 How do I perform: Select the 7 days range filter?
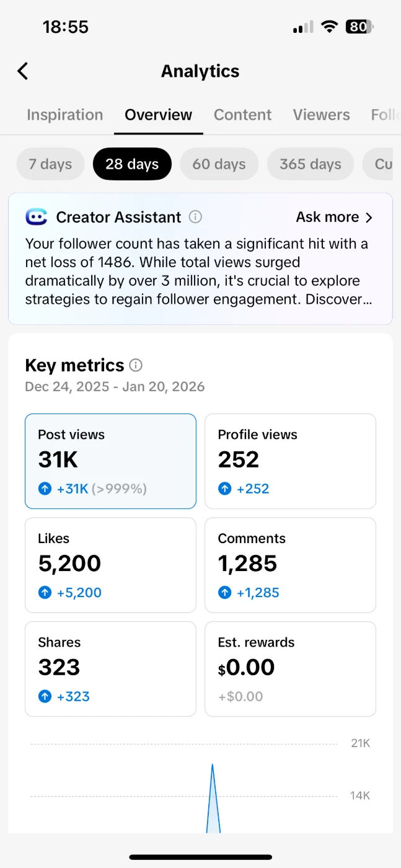pyautogui.click(x=50, y=164)
